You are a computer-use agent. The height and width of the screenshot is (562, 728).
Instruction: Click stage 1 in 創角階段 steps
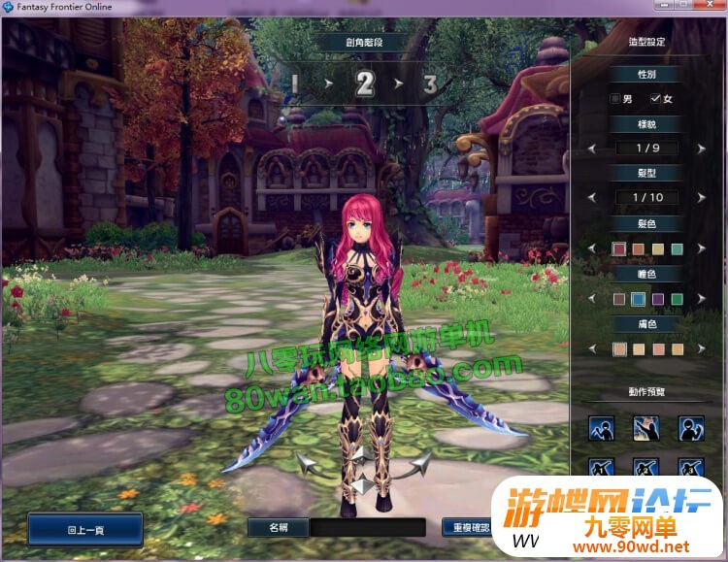point(294,84)
